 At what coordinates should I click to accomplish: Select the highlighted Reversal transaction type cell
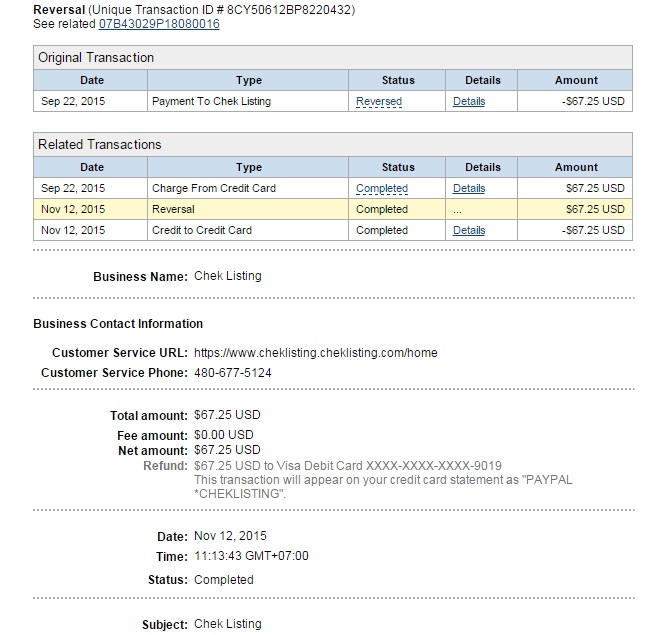pyautogui.click(x=173, y=209)
